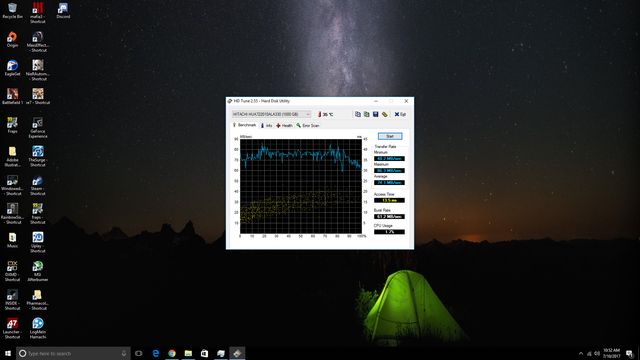Screen dimensions: 640x360
Task: Show hidden system tray icons
Action: click(x=581, y=353)
